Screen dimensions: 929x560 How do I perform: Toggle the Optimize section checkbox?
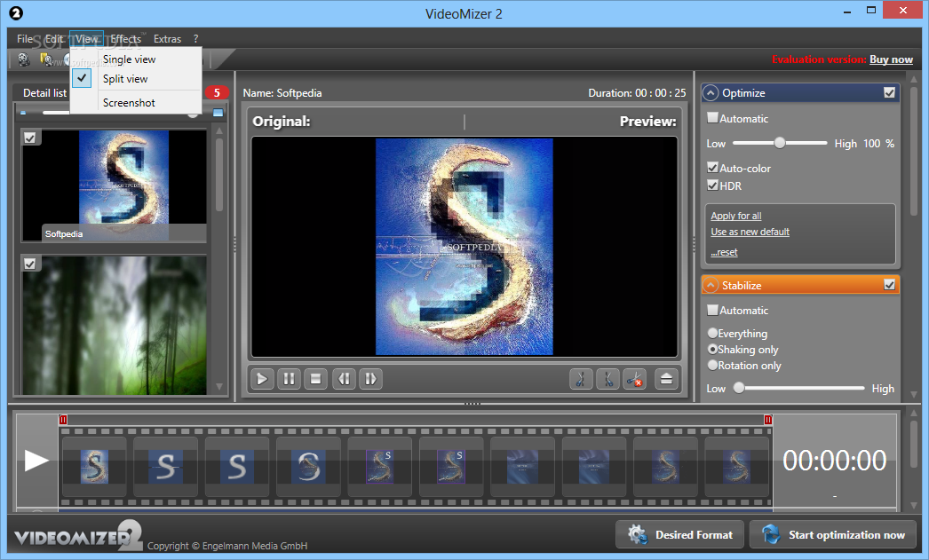coord(889,93)
